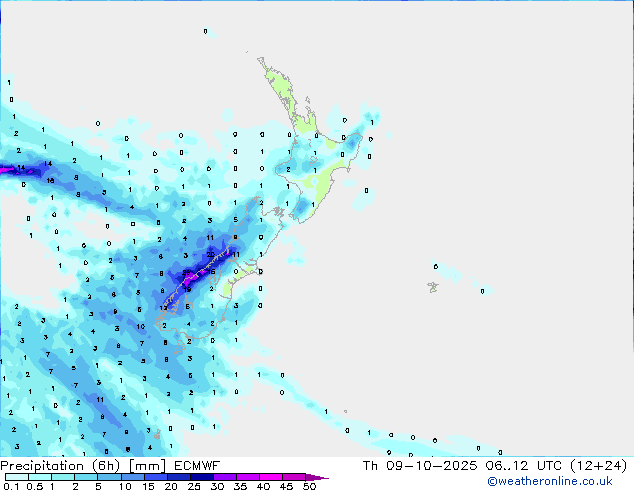Click legend swatch between 2 and 5
Screen dimensions: 634x490
pos(86,477)
